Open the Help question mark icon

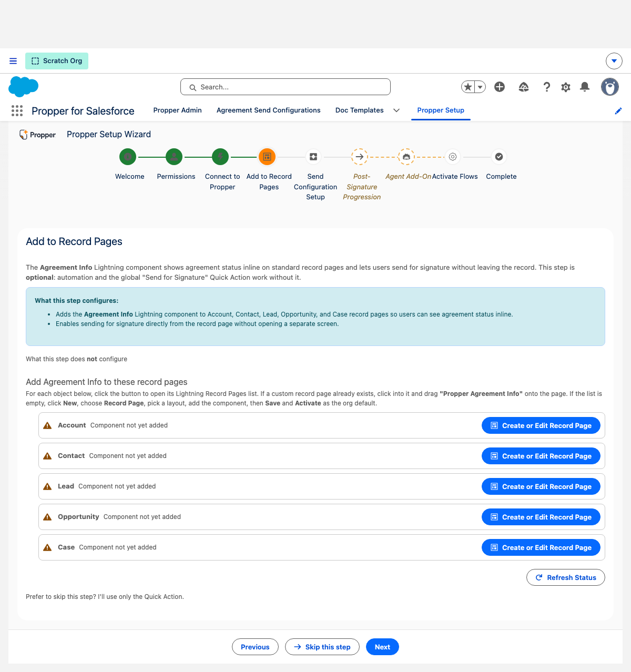(x=547, y=87)
